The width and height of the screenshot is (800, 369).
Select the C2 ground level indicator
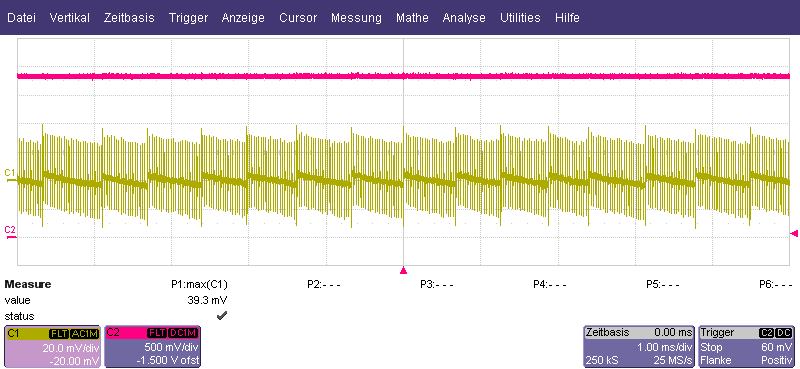[x=10, y=232]
